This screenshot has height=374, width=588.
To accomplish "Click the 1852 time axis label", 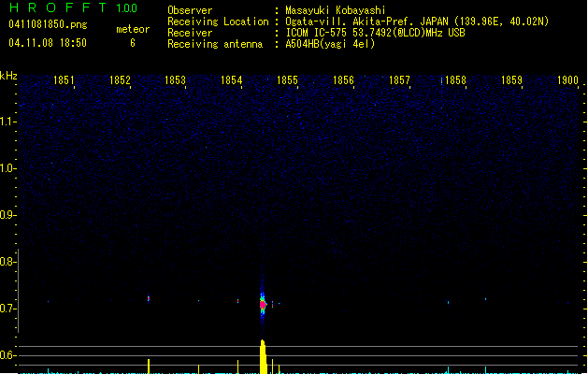I will 120,80.
